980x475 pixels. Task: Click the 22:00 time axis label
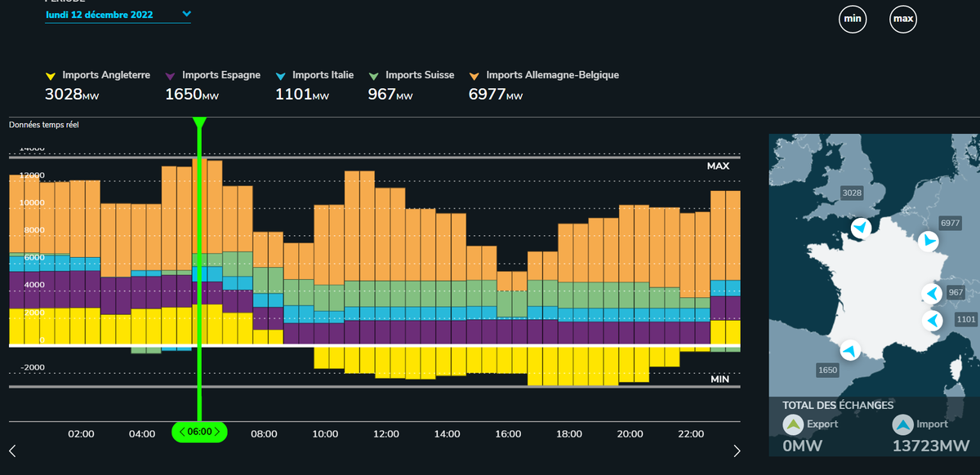click(692, 433)
